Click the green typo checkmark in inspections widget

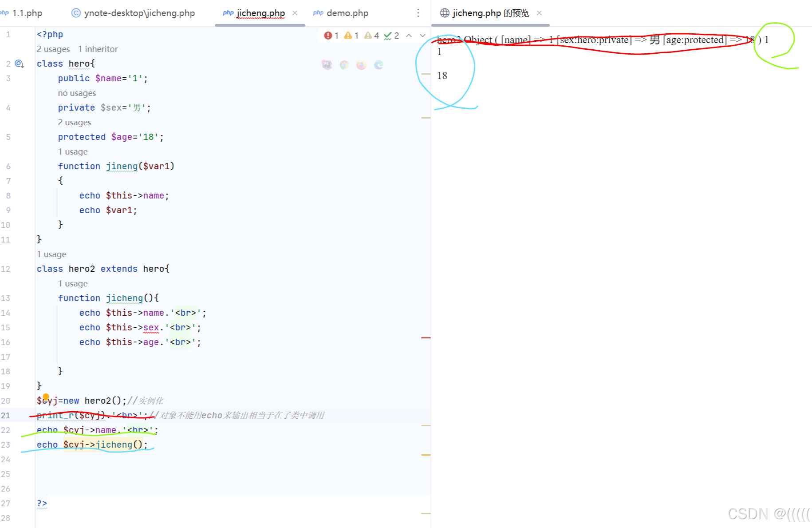pos(389,36)
